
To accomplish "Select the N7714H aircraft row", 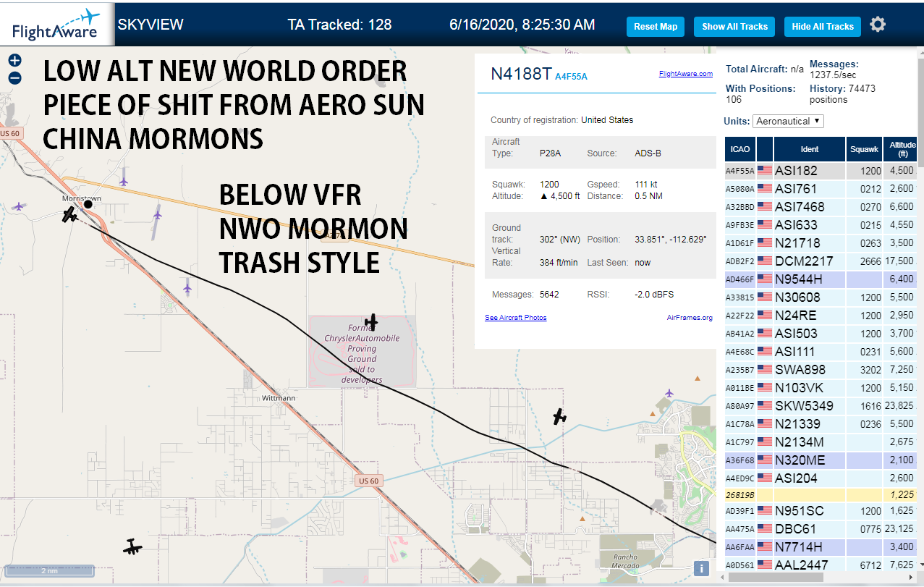I will [821, 547].
